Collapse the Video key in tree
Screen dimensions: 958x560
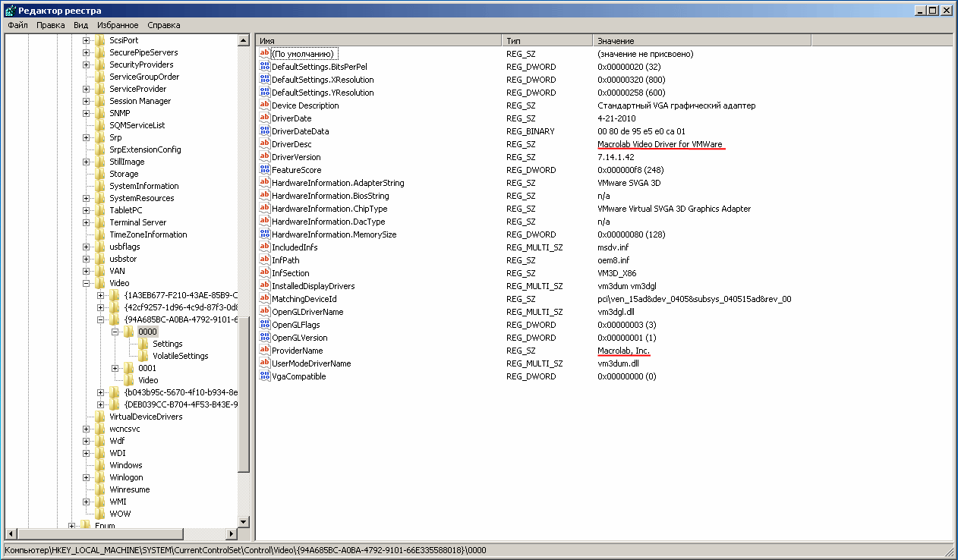pyautogui.click(x=86, y=283)
